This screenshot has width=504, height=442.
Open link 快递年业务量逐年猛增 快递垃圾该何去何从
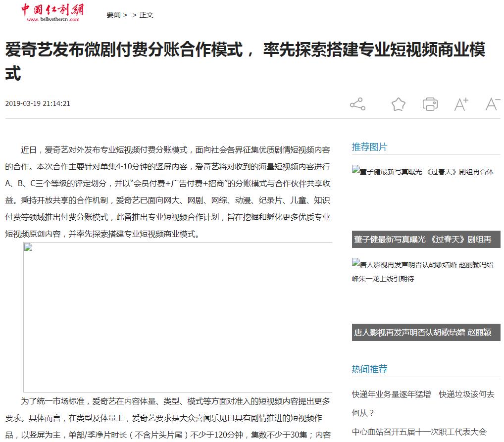point(423,403)
